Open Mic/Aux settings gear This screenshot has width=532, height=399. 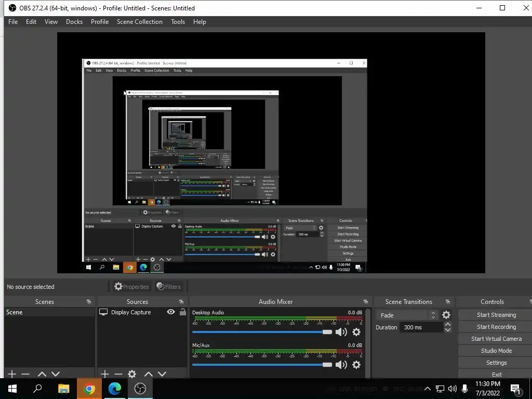[356, 365]
